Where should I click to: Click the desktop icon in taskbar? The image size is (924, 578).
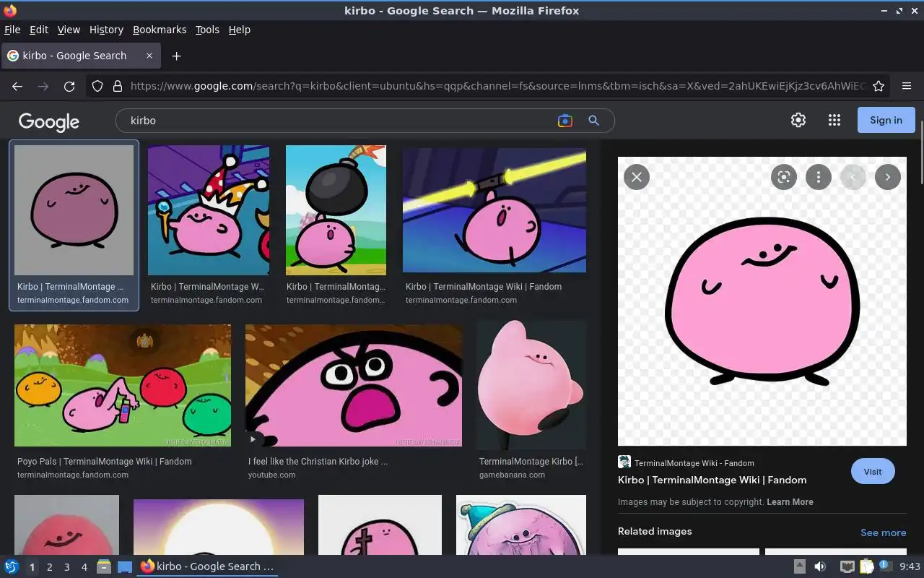[x=124, y=566]
